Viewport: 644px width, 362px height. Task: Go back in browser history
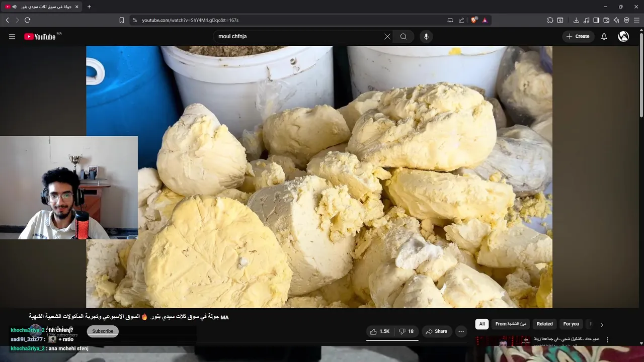(7, 20)
